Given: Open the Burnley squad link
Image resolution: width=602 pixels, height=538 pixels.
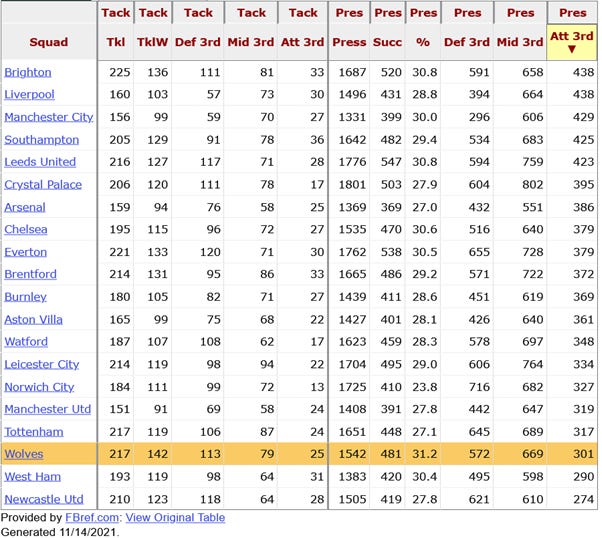Looking at the screenshot, I should [25, 297].
